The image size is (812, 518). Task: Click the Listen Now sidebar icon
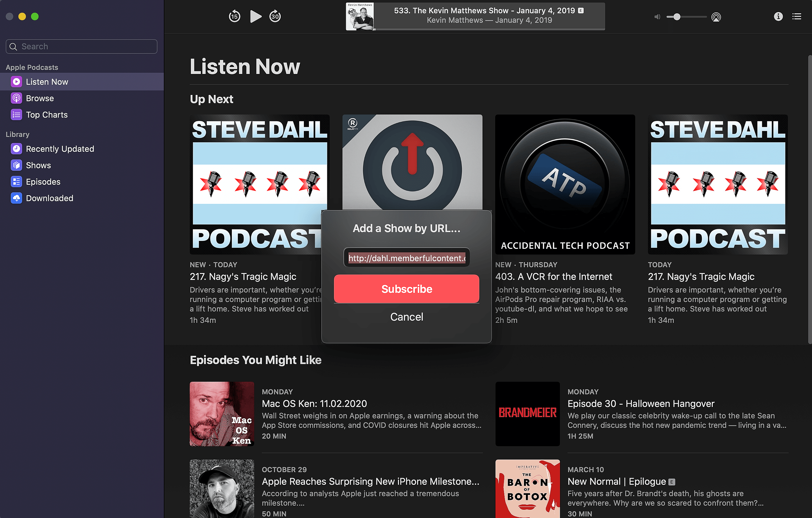pyautogui.click(x=16, y=82)
